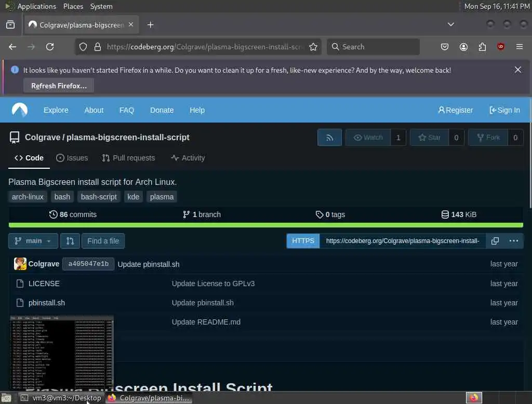Viewport: 532px width, 404px height.
Task: Expand the list all tabs chevron
Action: click(450, 24)
